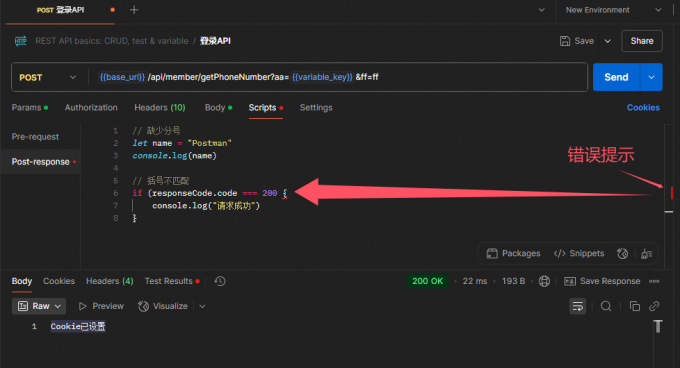Image resolution: width=680 pixels, height=368 pixels.
Task: Click code line 2 let name = "Postman"
Action: 182,143
